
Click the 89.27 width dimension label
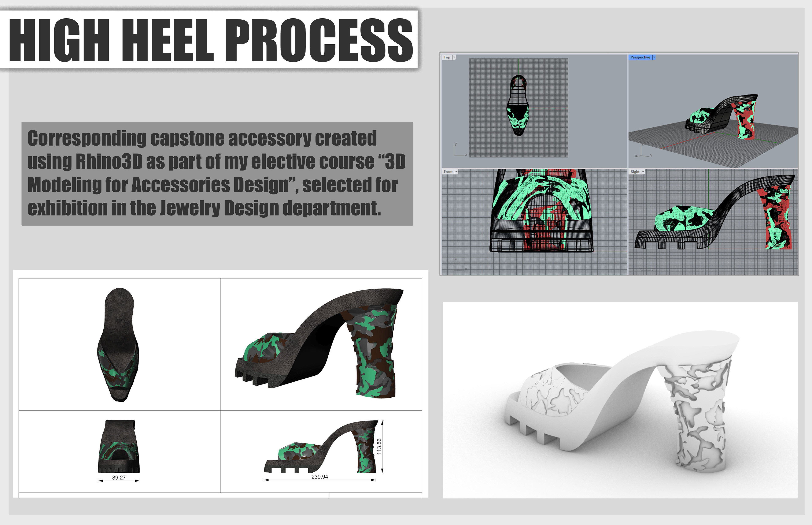(x=119, y=478)
